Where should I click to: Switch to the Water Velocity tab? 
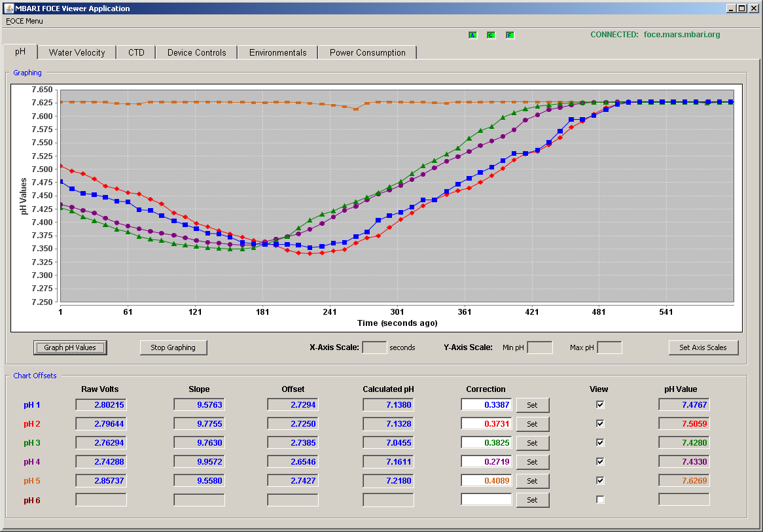coord(77,52)
